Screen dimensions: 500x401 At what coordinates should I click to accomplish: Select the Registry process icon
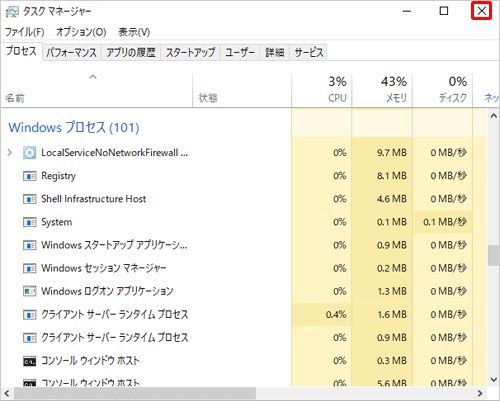point(29,176)
